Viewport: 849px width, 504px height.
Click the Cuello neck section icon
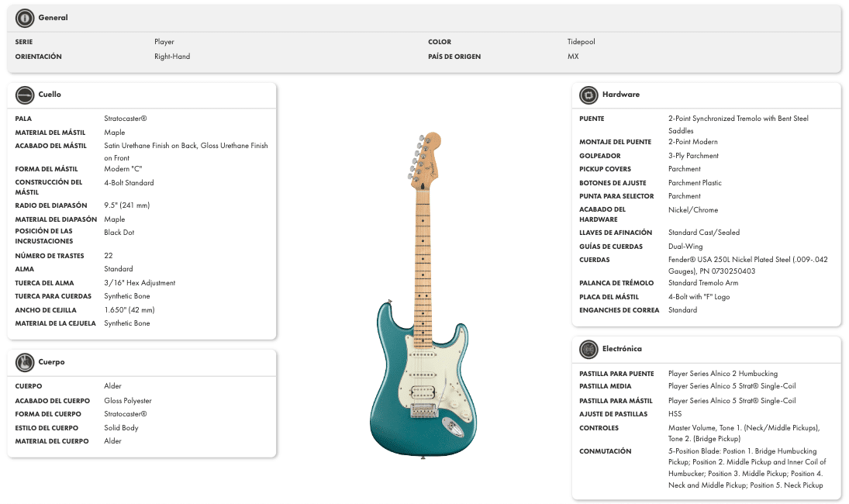[x=24, y=95]
